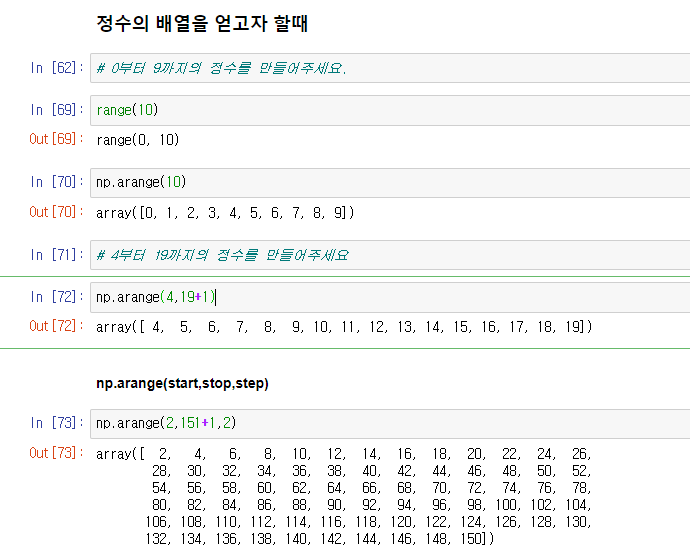The image size is (690, 560).
Task: Click the Out[72] prompt label
Action: click(56, 326)
